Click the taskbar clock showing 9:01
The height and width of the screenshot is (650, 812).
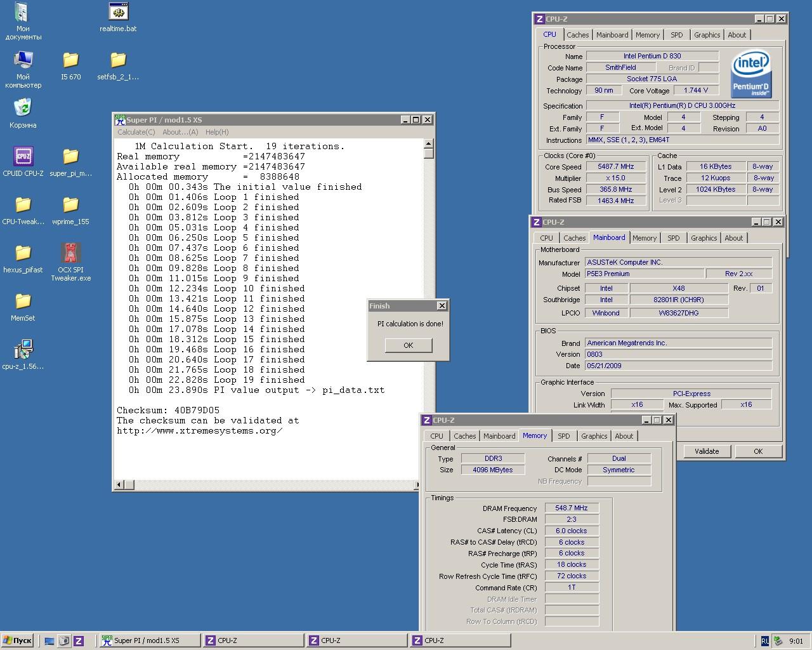point(796,641)
